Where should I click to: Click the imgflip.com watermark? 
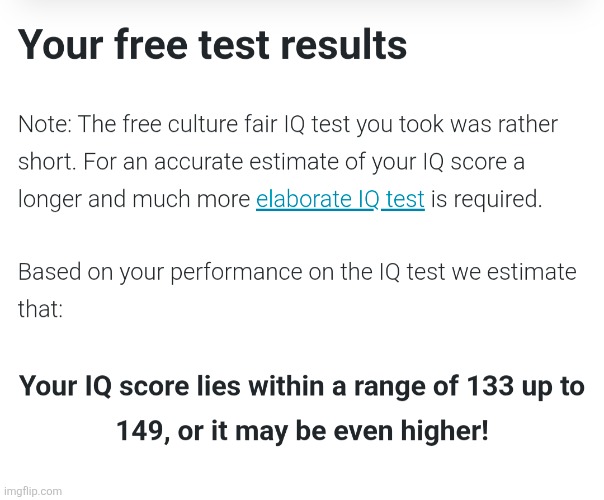coord(33,491)
